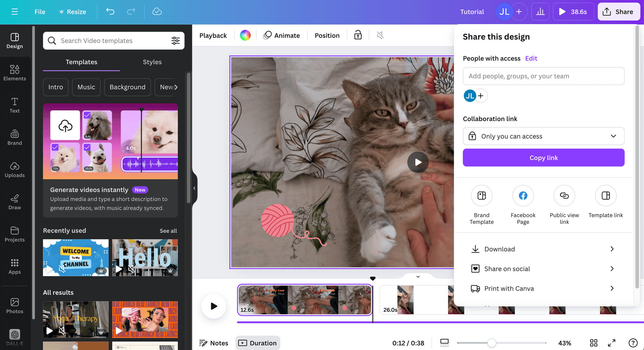This screenshot has width=644, height=350.
Task: Open the Uploads panel
Action: (14, 170)
